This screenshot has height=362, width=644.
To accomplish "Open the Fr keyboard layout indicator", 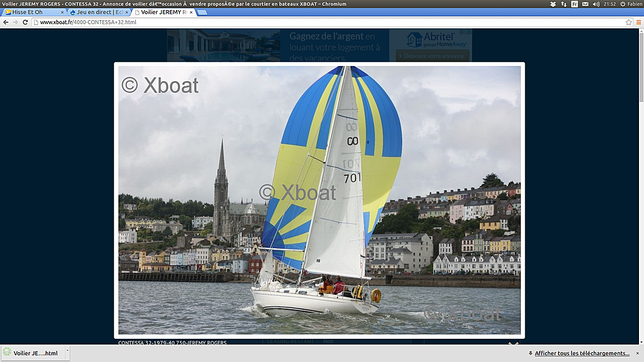I will click(575, 4).
